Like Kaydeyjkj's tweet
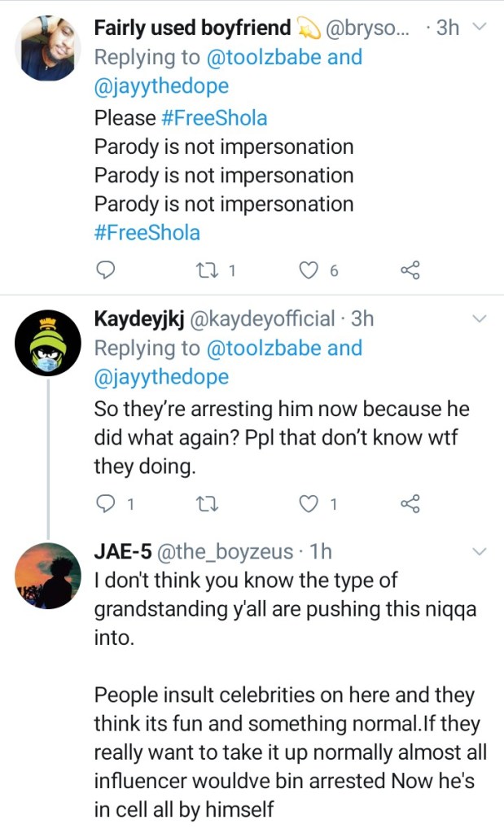 309,504
